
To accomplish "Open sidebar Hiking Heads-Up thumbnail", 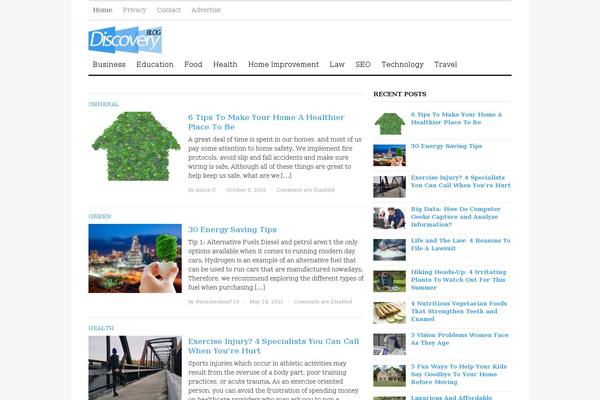I will [390, 281].
